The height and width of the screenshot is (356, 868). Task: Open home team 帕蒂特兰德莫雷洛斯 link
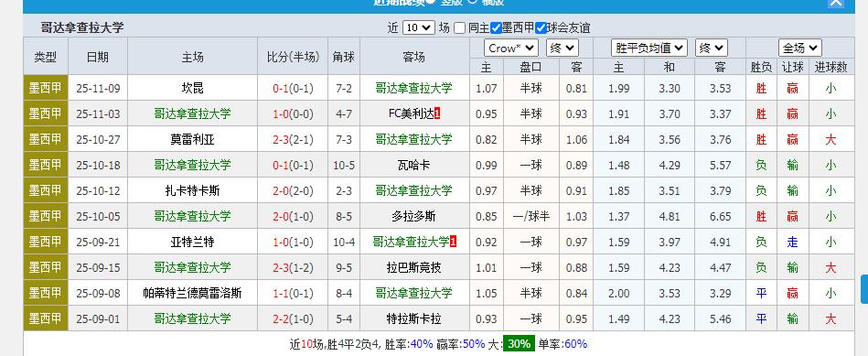pos(193,293)
